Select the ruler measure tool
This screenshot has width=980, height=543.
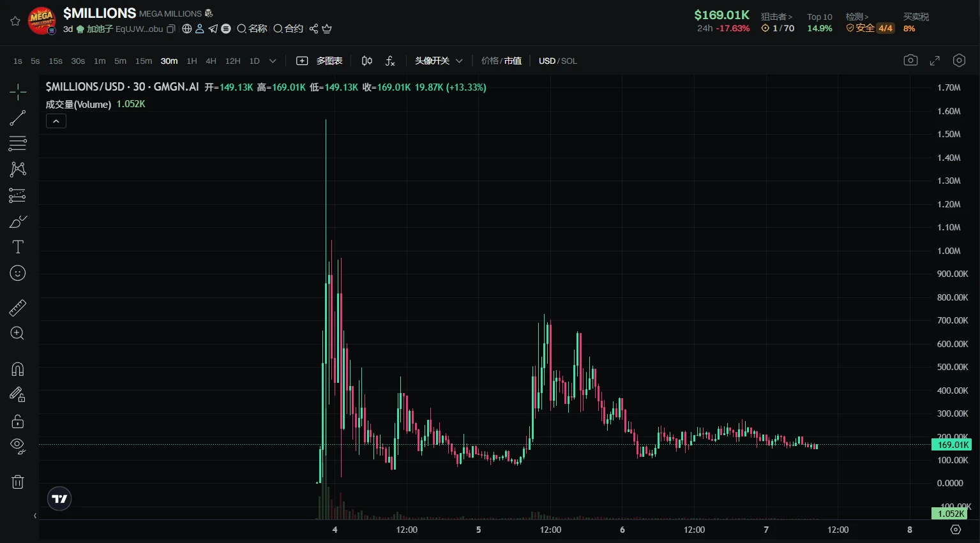click(18, 308)
